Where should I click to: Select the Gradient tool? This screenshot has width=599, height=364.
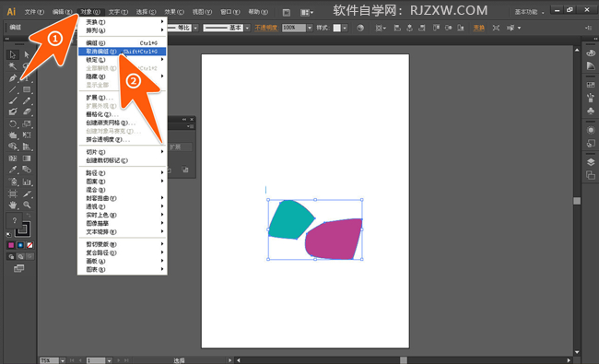coord(27,159)
